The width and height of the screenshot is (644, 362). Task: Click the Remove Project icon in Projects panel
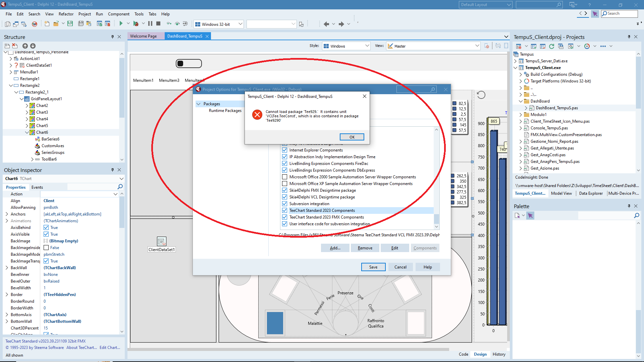coord(543,46)
